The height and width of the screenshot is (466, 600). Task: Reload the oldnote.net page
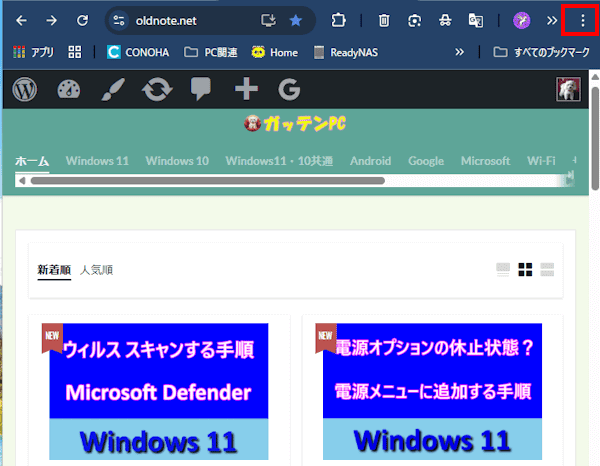82,20
